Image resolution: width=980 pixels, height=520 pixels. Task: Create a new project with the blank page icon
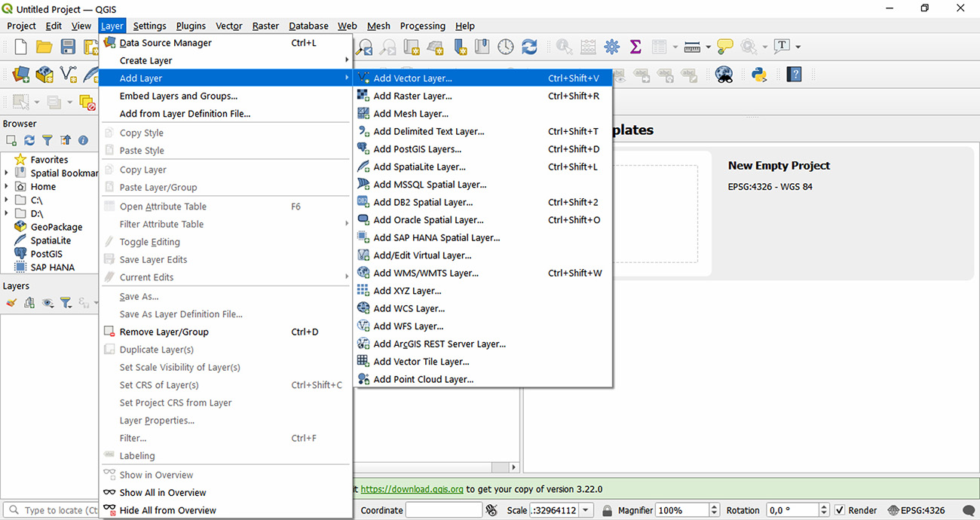pos(20,47)
